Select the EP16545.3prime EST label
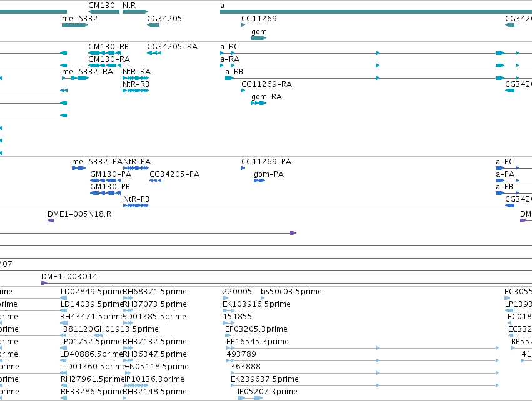Screen dimensions: 532x401 click(x=258, y=341)
